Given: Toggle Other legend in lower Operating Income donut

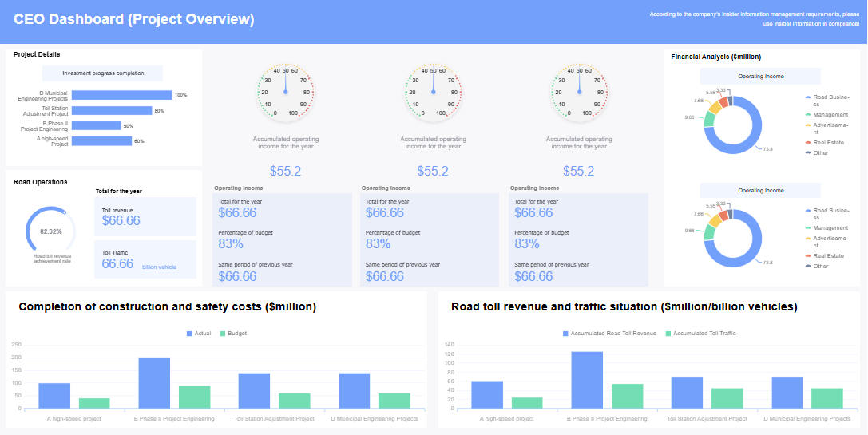Looking at the screenshot, I should coord(817,267).
